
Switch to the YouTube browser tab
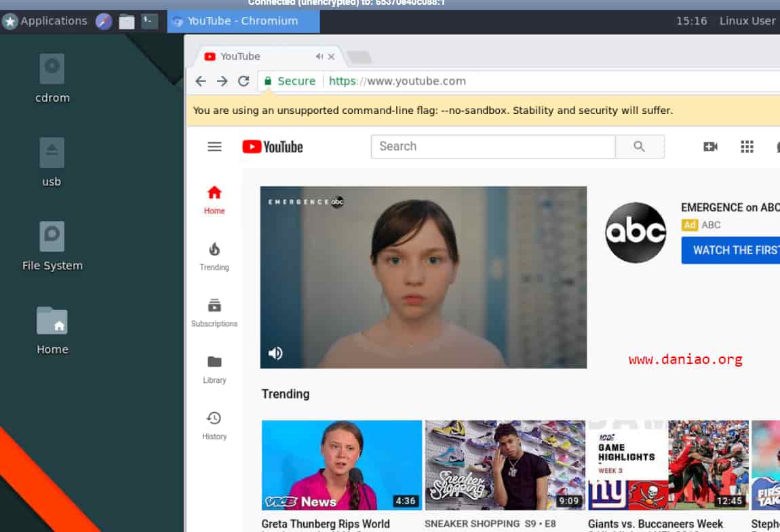click(x=270, y=56)
